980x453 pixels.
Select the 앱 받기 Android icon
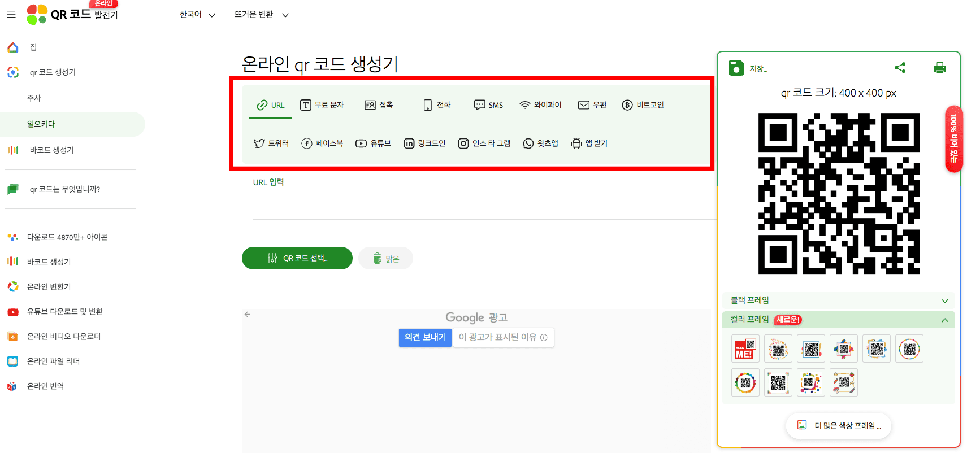click(576, 143)
